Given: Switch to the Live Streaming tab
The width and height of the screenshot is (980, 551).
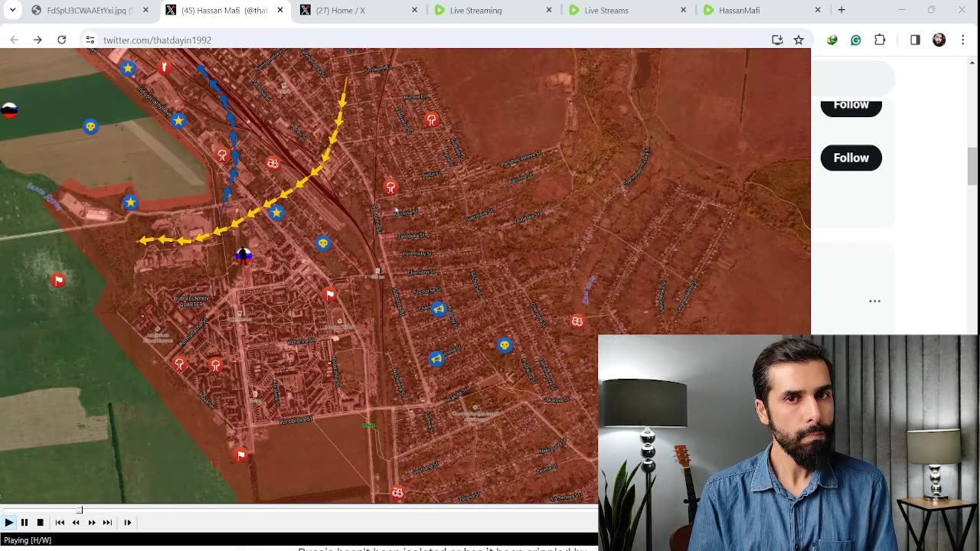Looking at the screenshot, I should pos(494,10).
